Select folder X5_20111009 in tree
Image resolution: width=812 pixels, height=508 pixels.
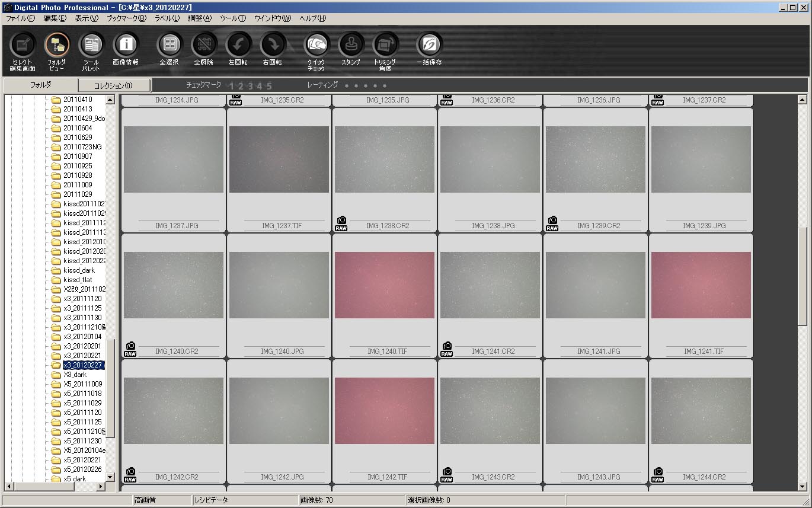(x=82, y=384)
